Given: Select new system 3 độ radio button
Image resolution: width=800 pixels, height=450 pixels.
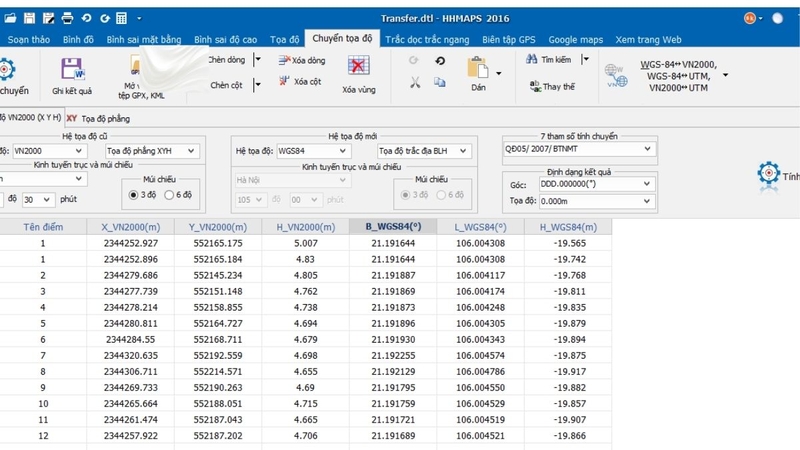Looking at the screenshot, I should (406, 195).
